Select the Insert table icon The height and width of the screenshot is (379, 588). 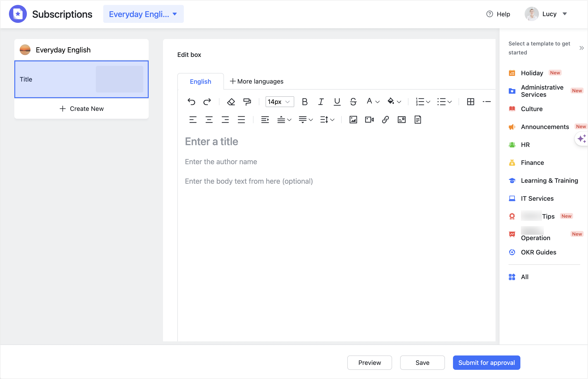[470, 102]
